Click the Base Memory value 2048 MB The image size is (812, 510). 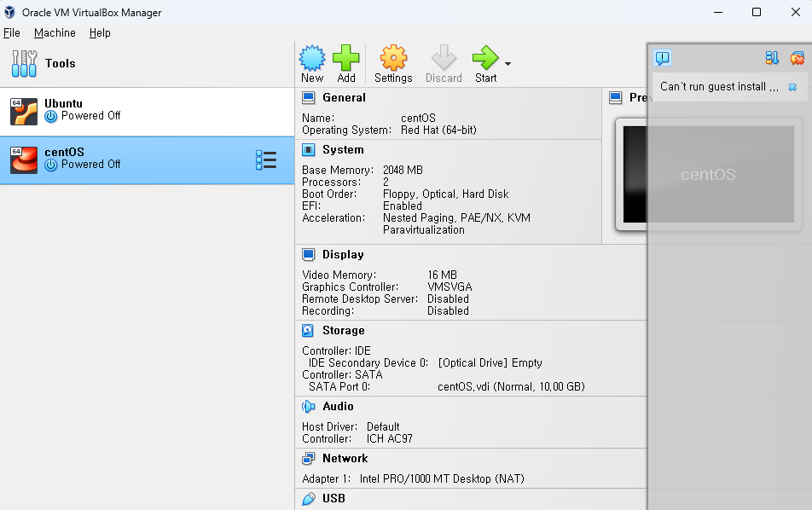pyautogui.click(x=403, y=170)
